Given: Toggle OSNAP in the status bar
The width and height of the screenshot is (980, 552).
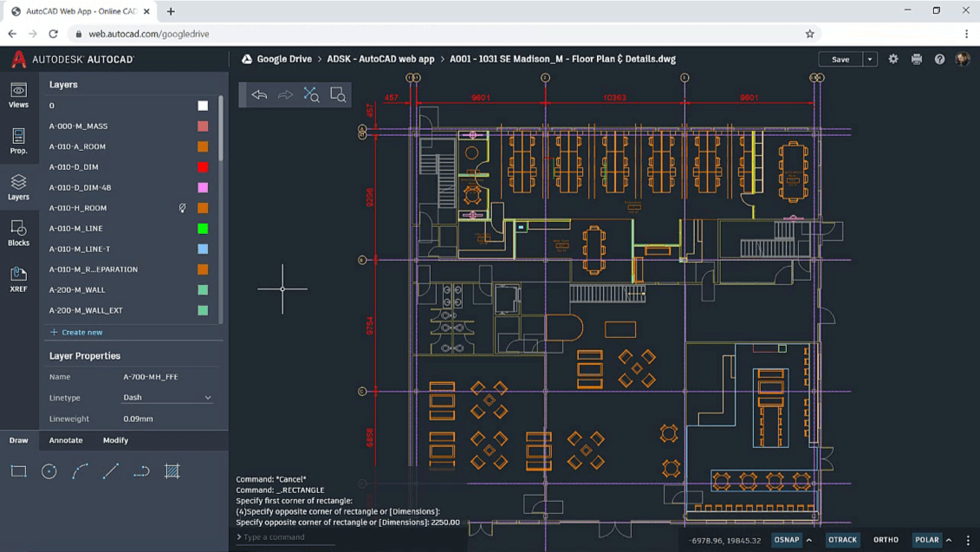Looking at the screenshot, I should point(786,539).
